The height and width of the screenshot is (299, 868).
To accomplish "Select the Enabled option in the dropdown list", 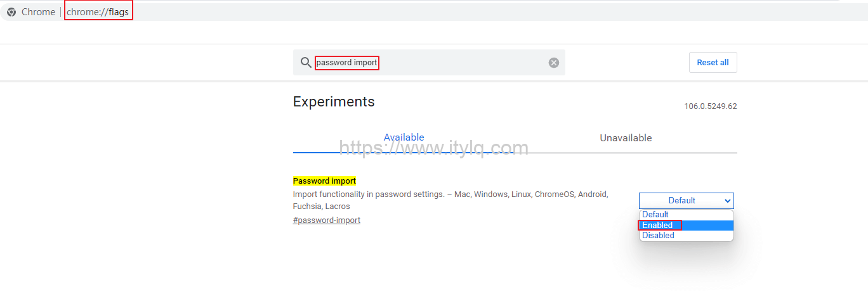I will pyautogui.click(x=657, y=225).
